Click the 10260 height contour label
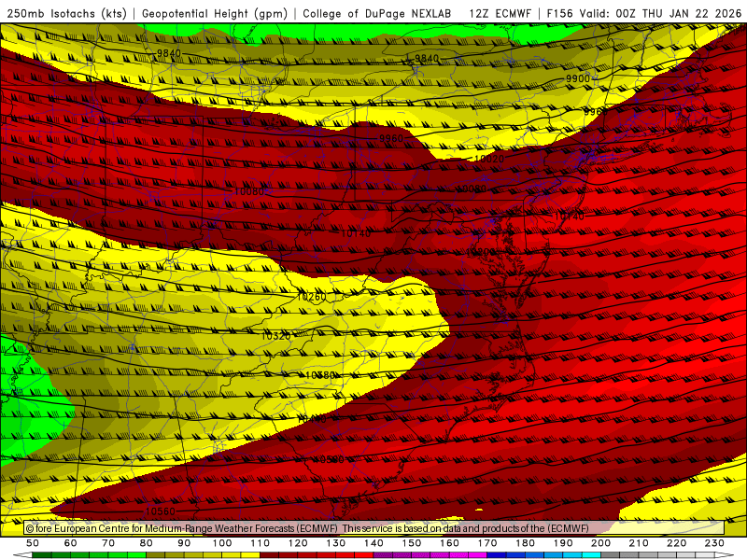The height and width of the screenshot is (560, 747). 311,297
